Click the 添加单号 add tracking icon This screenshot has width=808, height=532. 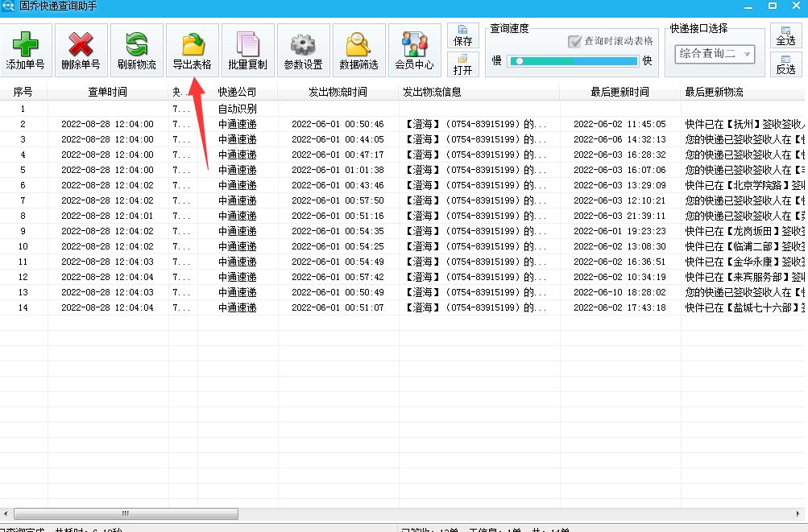click(24, 49)
